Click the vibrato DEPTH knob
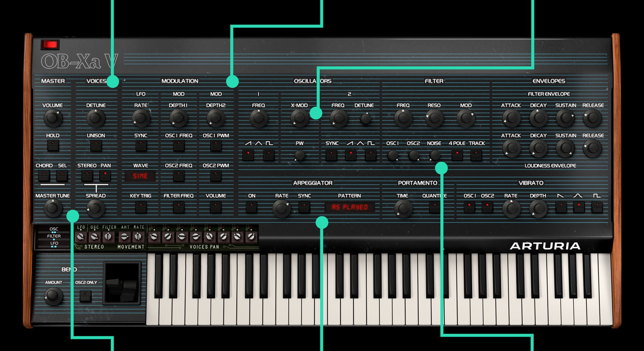The height and width of the screenshot is (351, 644). point(538,208)
